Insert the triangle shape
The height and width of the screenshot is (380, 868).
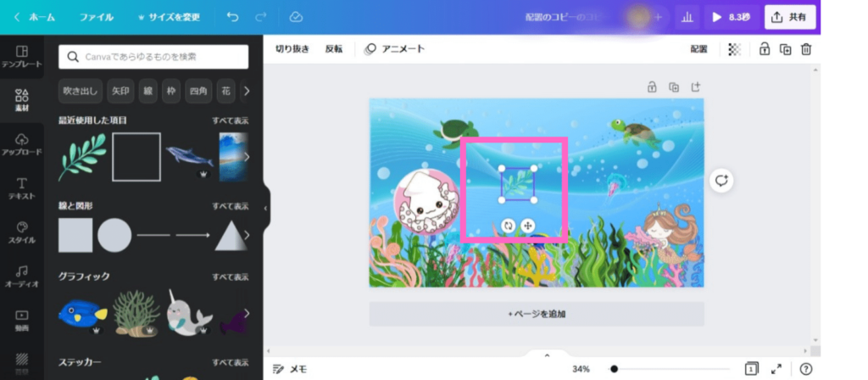tap(230, 236)
